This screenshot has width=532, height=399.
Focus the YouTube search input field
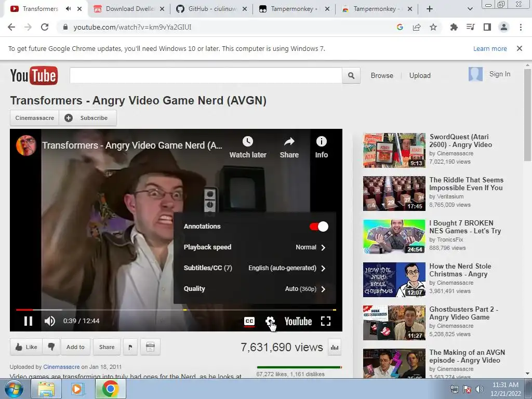(x=206, y=75)
